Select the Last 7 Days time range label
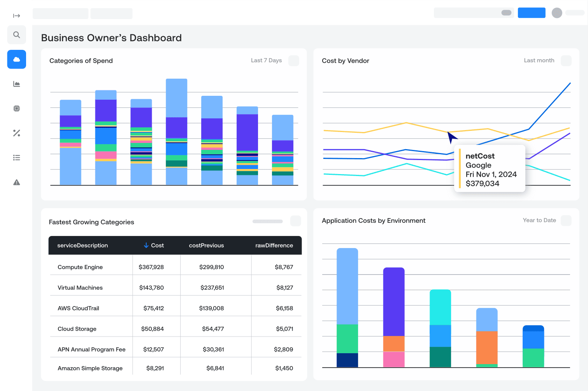588x391 pixels. (x=266, y=60)
